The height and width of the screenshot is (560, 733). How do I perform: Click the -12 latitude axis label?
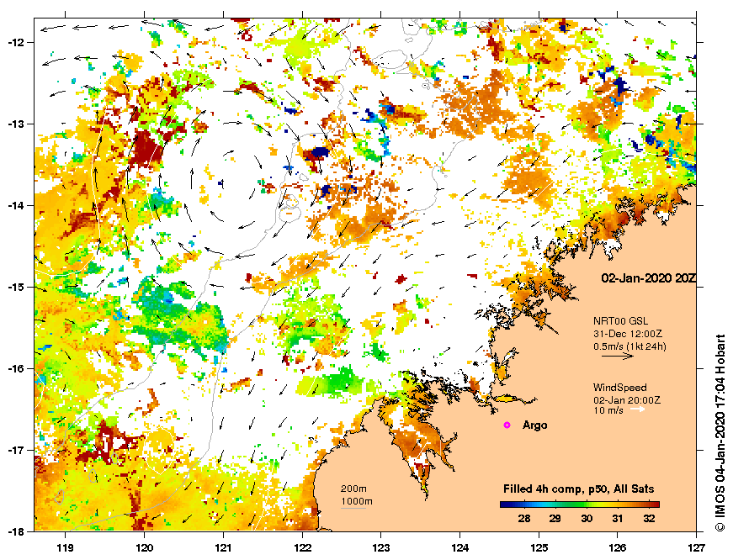click(x=14, y=43)
